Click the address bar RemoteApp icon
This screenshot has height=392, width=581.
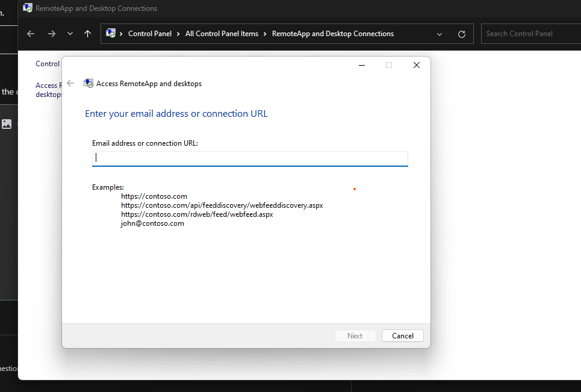click(x=110, y=33)
